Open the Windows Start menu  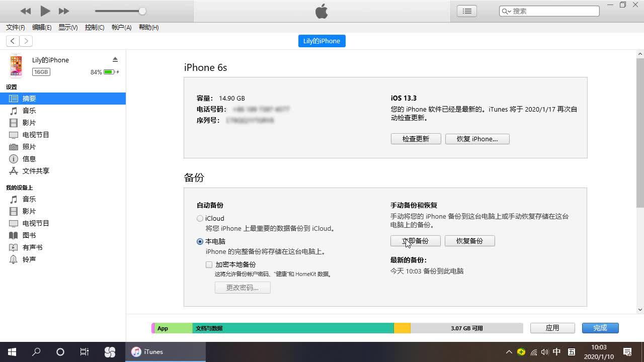[x=12, y=352]
